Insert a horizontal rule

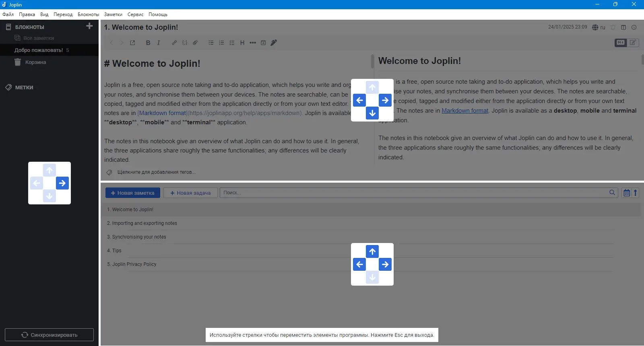coord(253,43)
